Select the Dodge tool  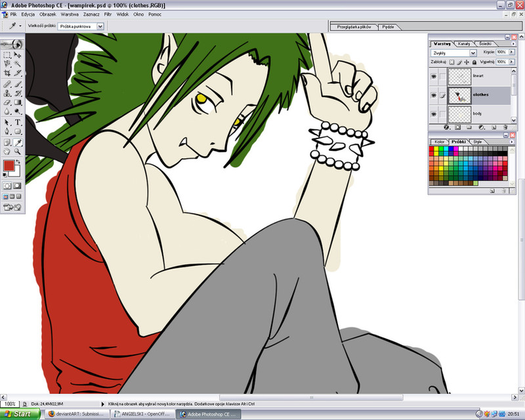pos(18,111)
